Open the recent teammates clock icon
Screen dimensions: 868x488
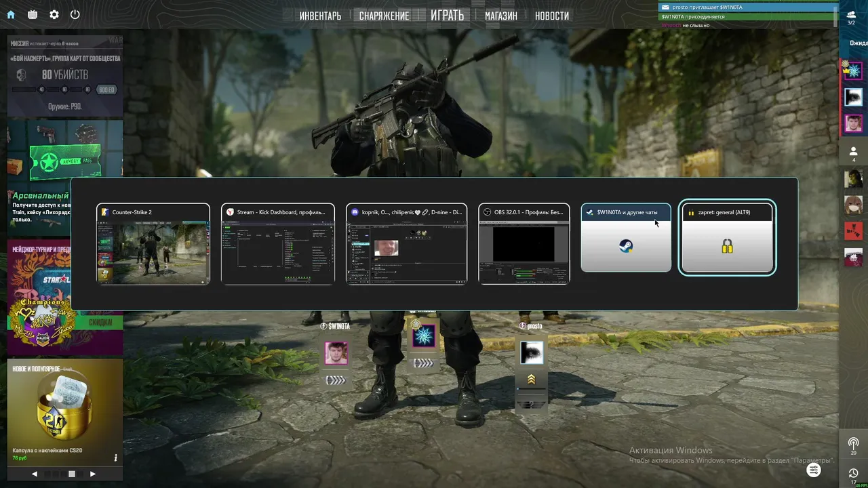[853, 474]
